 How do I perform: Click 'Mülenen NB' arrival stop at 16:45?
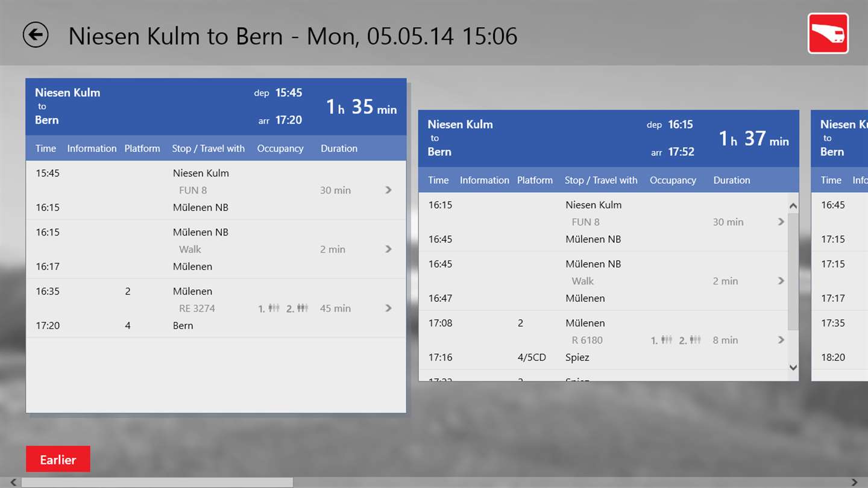pyautogui.click(x=593, y=239)
